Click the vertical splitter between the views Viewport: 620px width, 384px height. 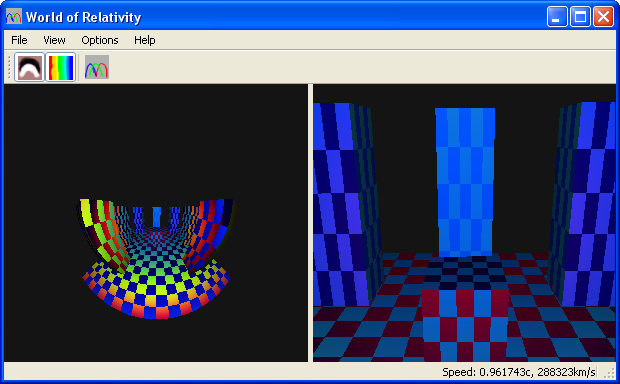[x=310, y=223]
